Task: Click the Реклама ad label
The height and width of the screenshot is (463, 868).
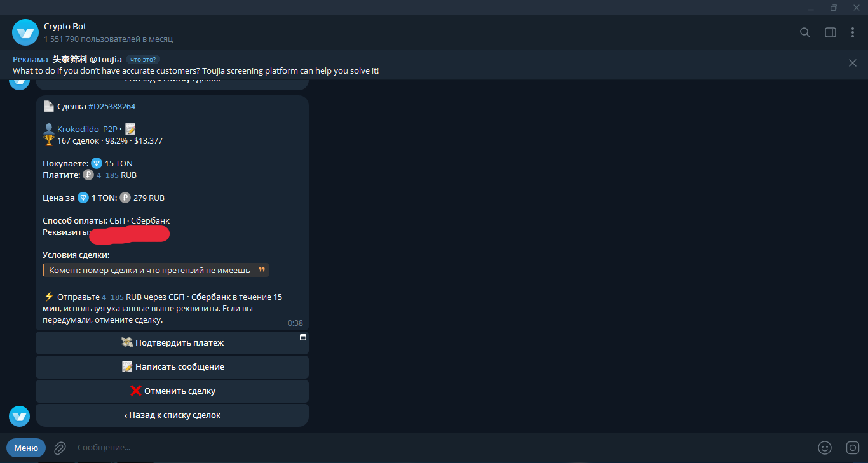Action: coord(31,59)
